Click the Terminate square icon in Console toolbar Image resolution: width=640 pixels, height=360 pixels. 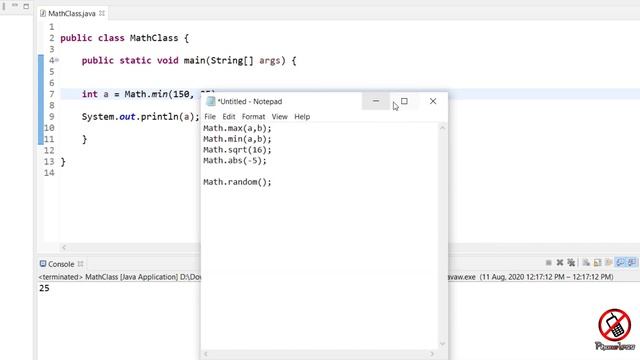point(549,262)
